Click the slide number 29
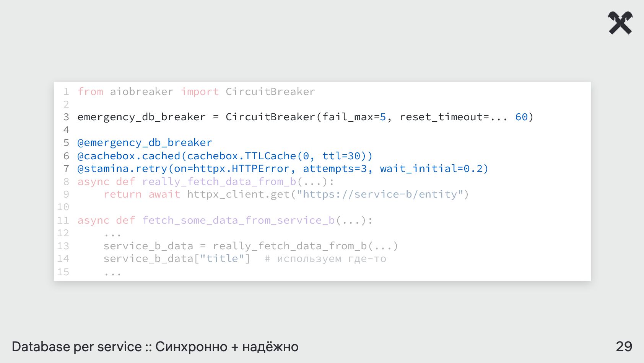 [x=624, y=347]
